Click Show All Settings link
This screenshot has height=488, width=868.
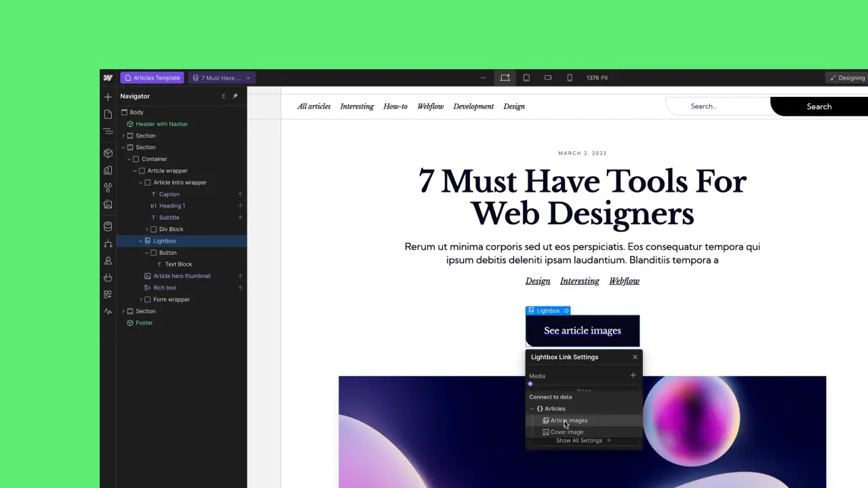coord(583,441)
